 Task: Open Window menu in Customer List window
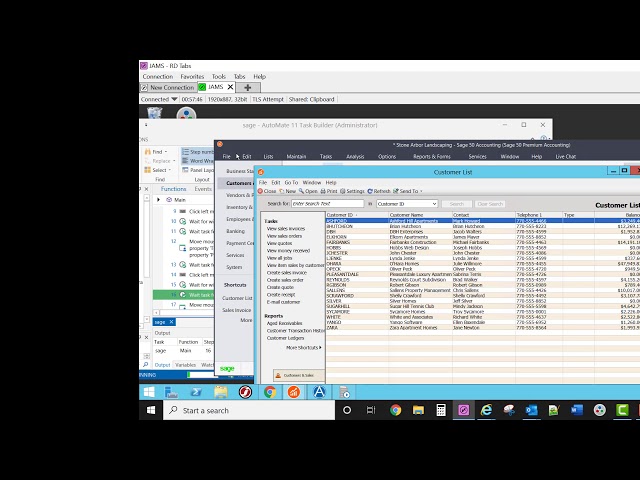pos(312,182)
